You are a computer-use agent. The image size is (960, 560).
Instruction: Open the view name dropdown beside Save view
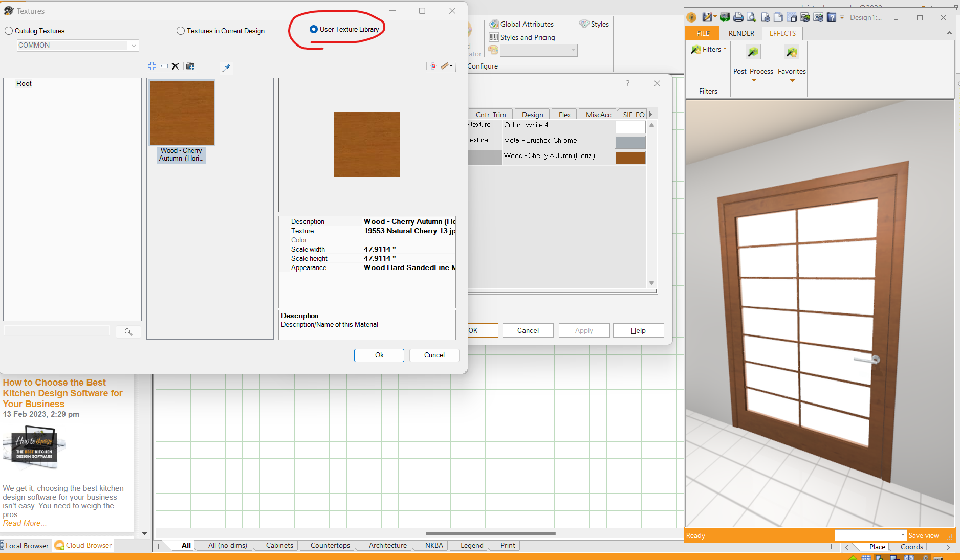pos(903,535)
